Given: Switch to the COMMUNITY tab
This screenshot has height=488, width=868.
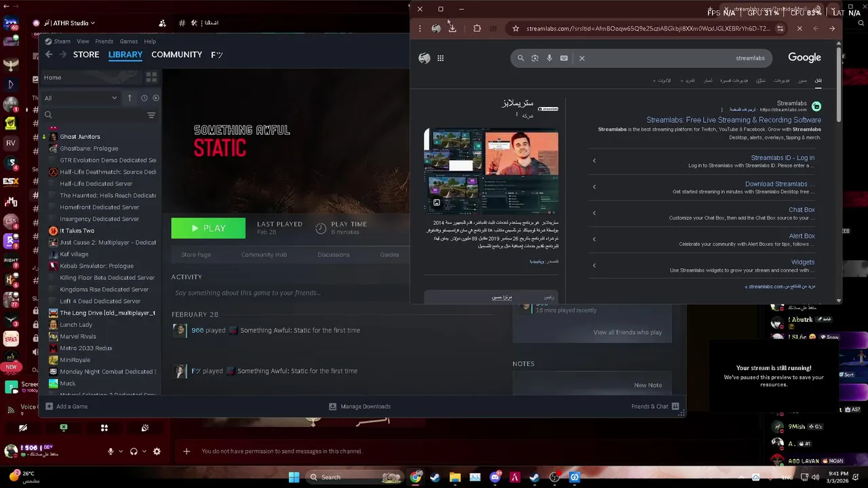Looking at the screenshot, I should tap(176, 55).
